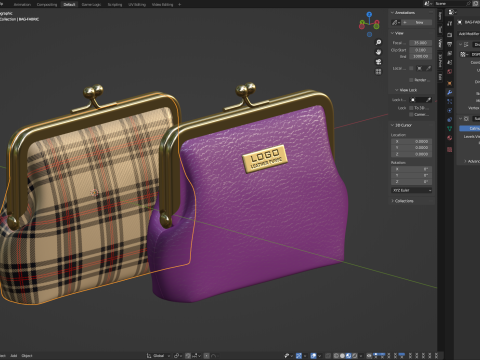Open the Output properties tab icon
The width and height of the screenshot is (480, 360).
tap(450, 44)
